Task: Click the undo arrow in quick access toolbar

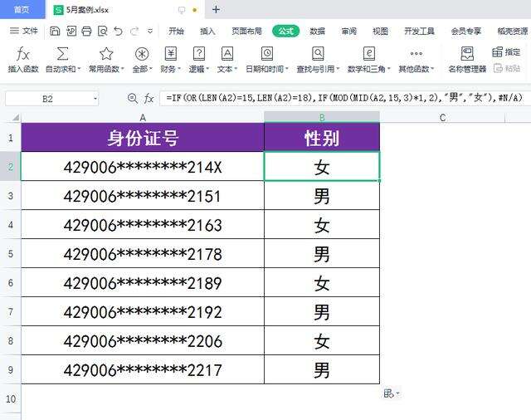Action: (x=118, y=32)
